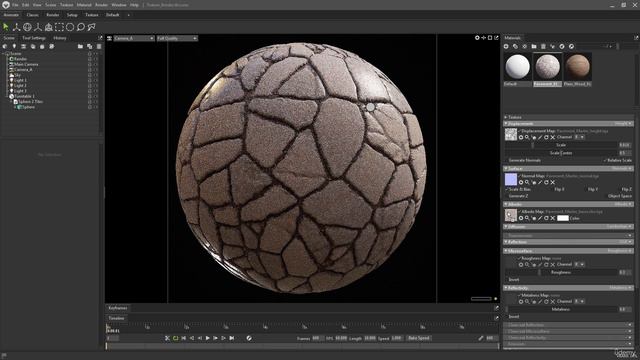Image resolution: width=640 pixels, height=360 pixels.
Task: Select the lasso selection tool in toolbar
Action: [x=81, y=27]
